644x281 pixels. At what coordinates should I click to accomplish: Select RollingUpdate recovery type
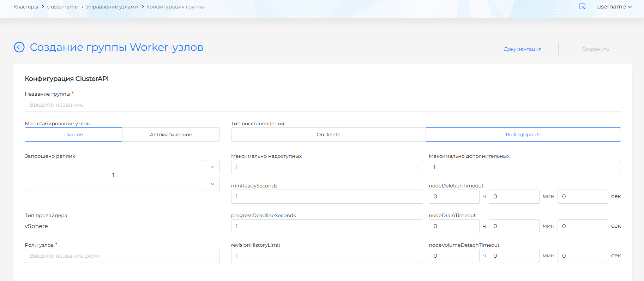(x=523, y=134)
